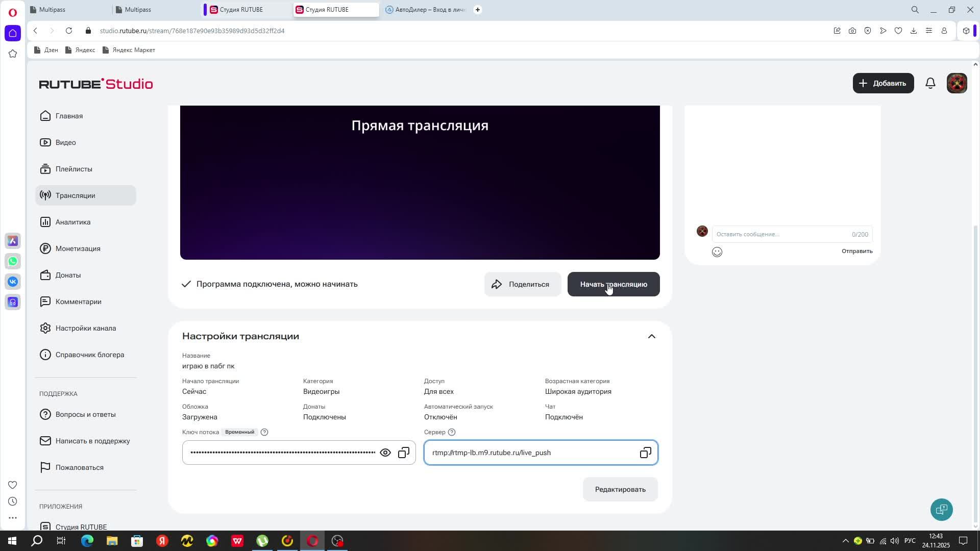Copy the stream key to clipboard
980x551 pixels.
coord(404,453)
